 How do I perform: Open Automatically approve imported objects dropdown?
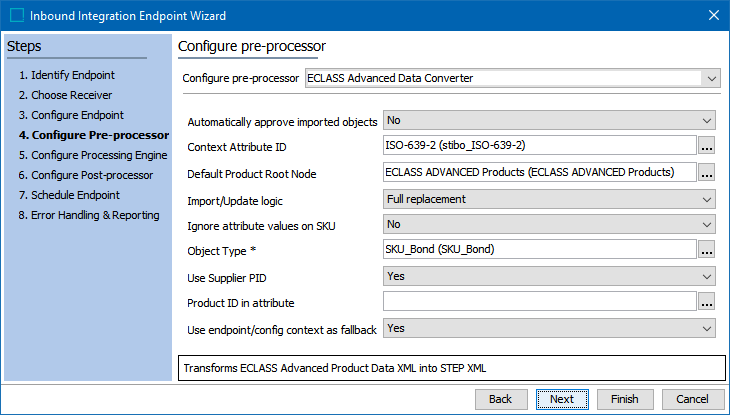549,121
